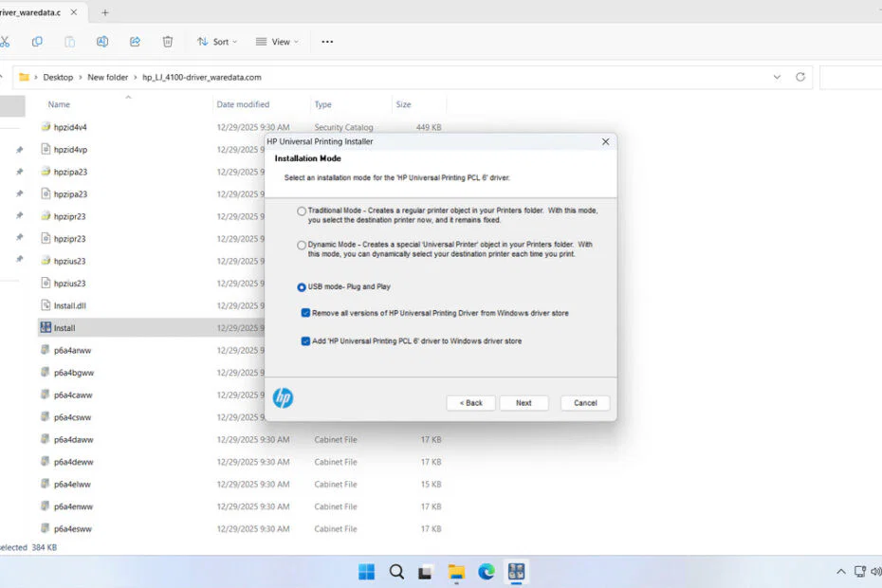The height and width of the screenshot is (588, 882).
Task: Click the Share icon in the toolbar
Action: [x=134, y=42]
